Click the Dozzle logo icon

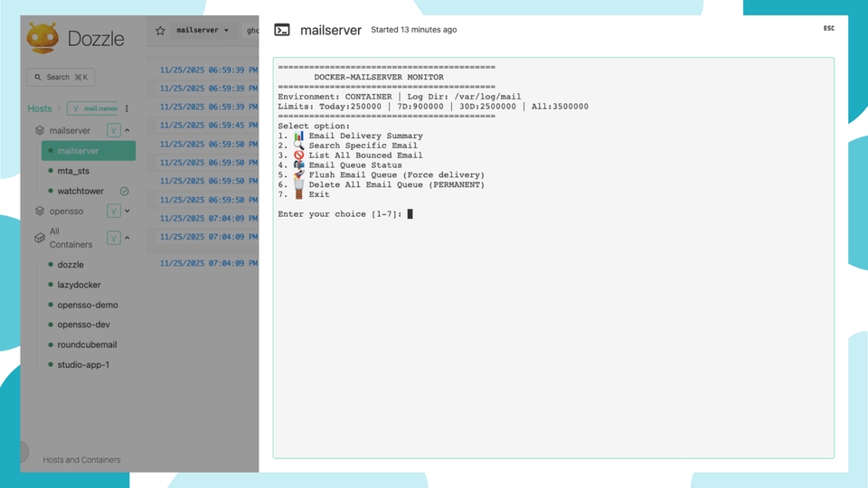42,38
